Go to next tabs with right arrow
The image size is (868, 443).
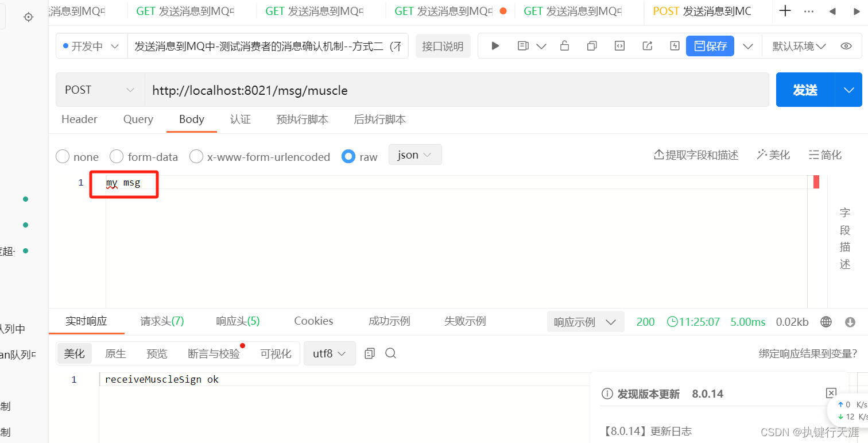click(x=856, y=11)
